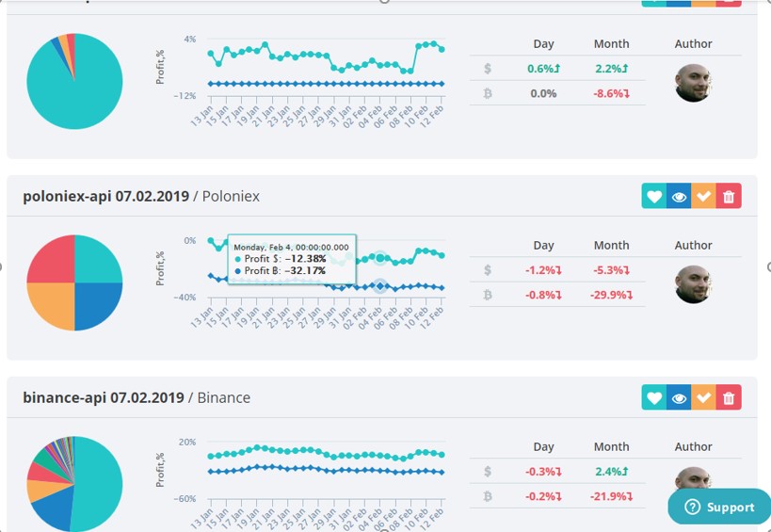Viewport: 771px width, 532px height.
Task: Toggle eye icon on binance-api card
Action: [679, 397]
